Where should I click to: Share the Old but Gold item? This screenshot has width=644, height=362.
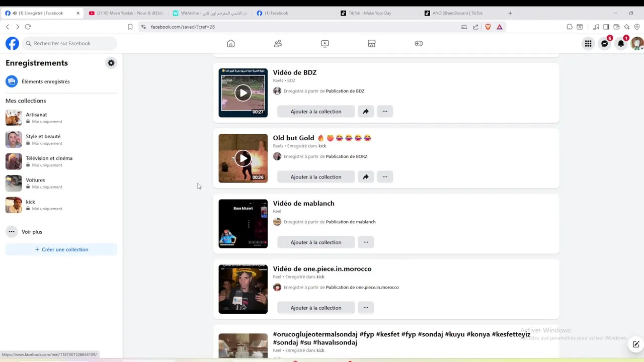(x=366, y=177)
